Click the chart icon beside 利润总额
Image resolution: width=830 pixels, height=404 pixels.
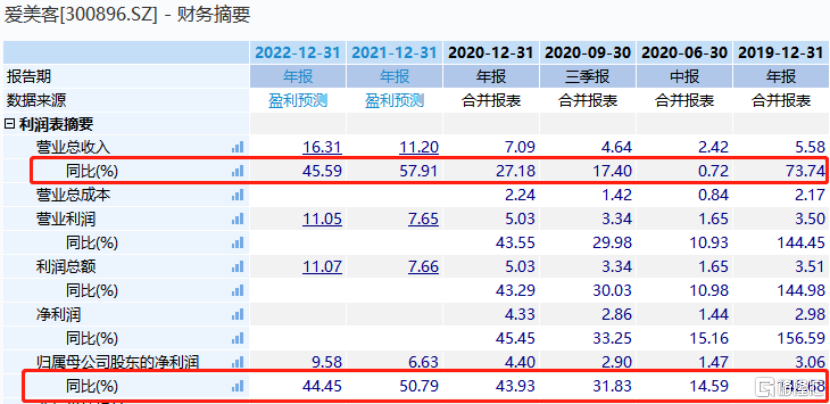pyautogui.click(x=237, y=266)
